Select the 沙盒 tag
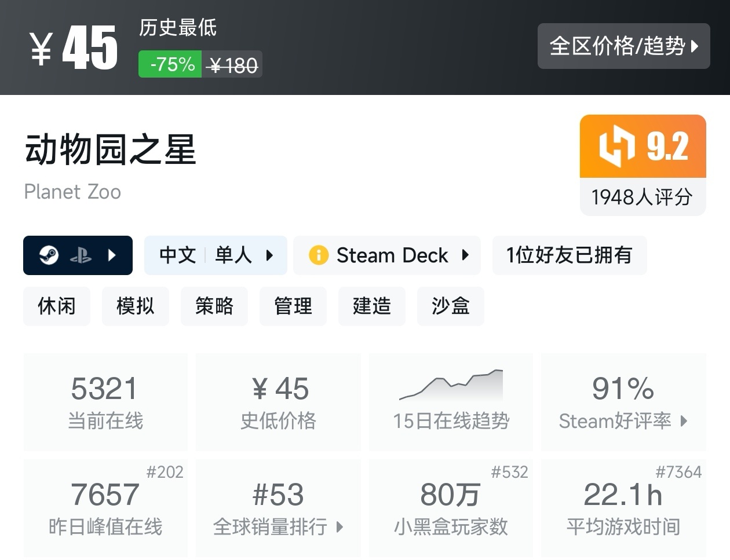Screen dimensions: 730x560 [451, 306]
